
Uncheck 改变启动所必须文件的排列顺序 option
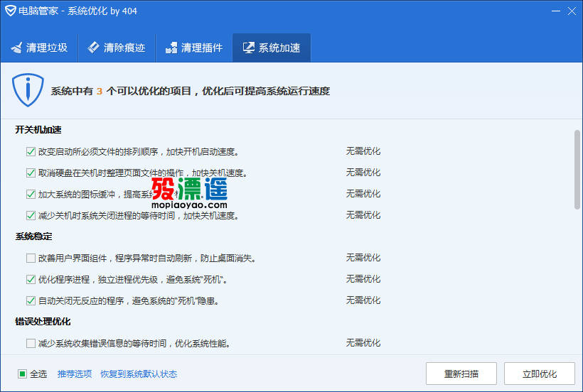click(31, 151)
